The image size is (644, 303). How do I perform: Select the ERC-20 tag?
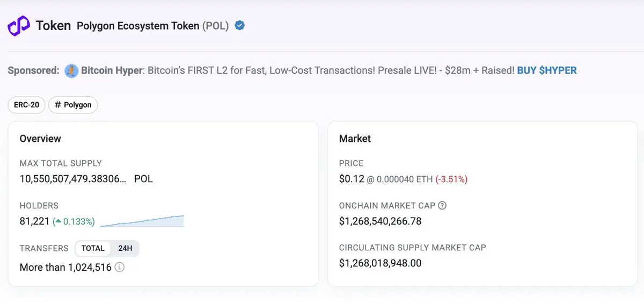pos(27,105)
